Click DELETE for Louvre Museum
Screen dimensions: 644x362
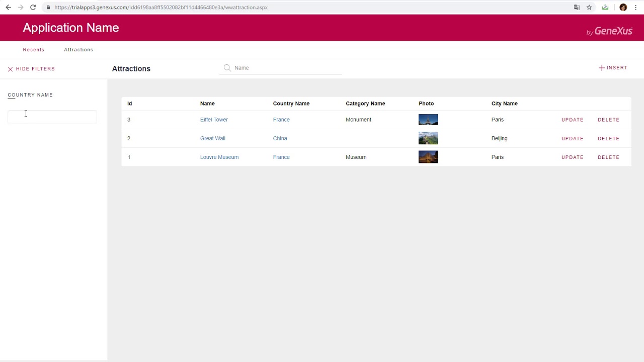(609, 157)
